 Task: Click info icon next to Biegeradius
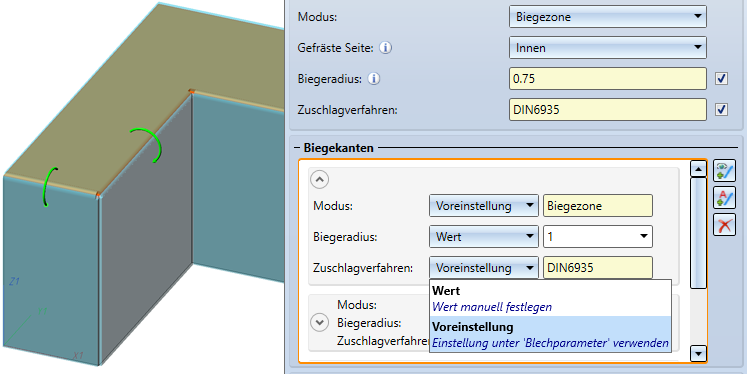(374, 79)
